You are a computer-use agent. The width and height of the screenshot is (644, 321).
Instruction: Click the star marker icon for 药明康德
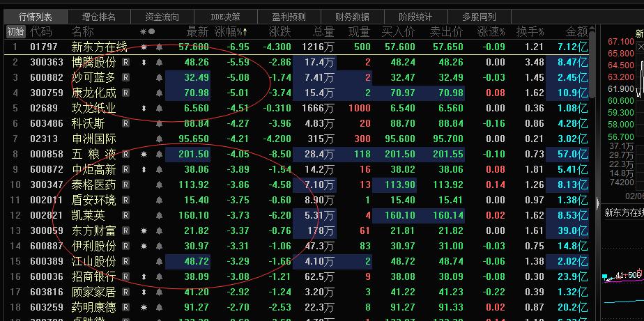coord(144,308)
